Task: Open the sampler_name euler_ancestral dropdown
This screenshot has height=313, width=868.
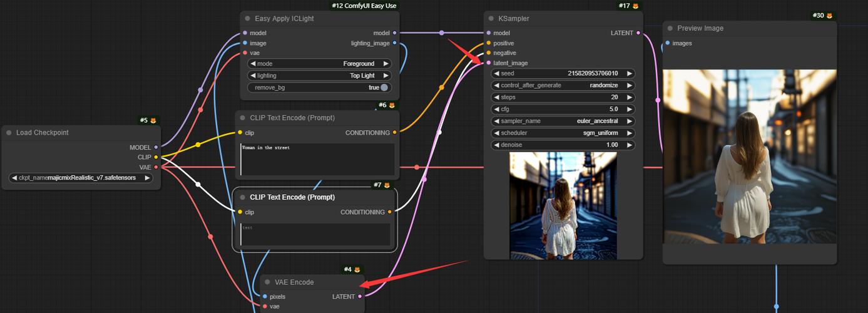Action: point(563,121)
